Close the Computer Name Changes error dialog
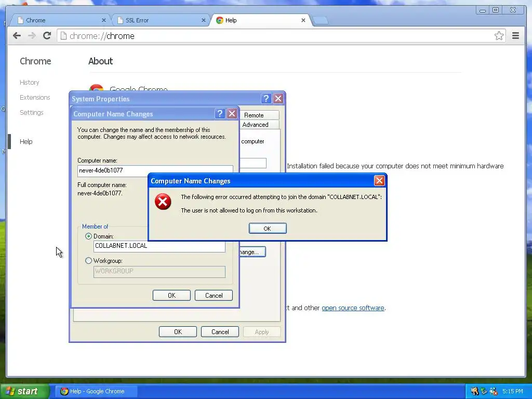 pos(379,180)
